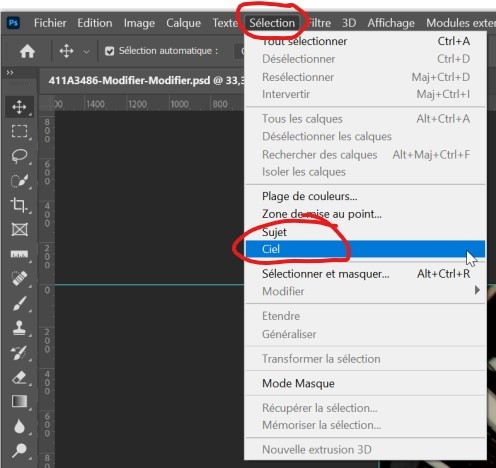The image size is (496, 468).
Task: Open the Modules externes menu
Action: [461, 23]
